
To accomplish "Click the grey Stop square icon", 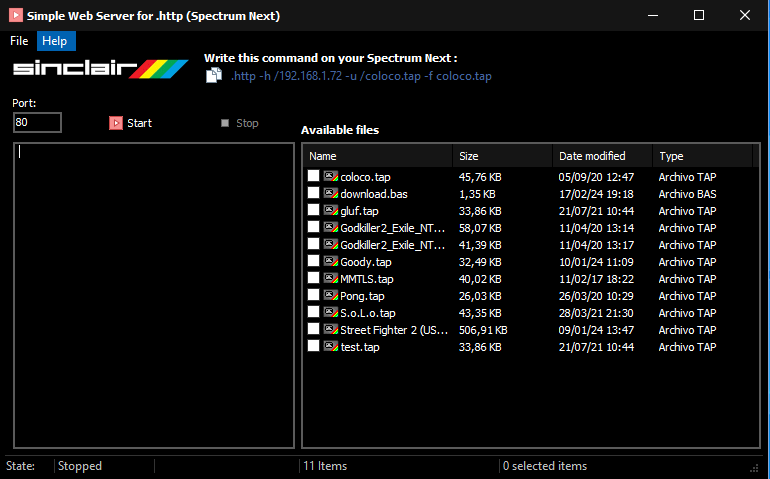I will pos(225,123).
